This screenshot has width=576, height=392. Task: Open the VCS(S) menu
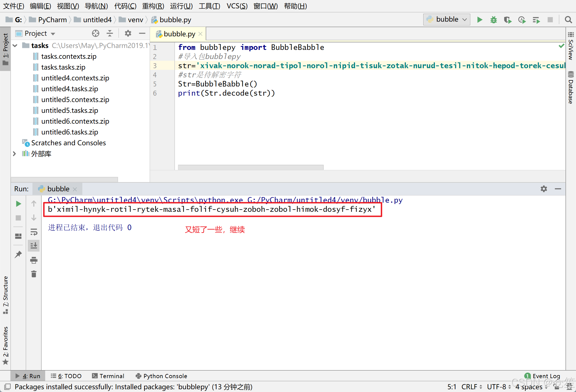237,6
